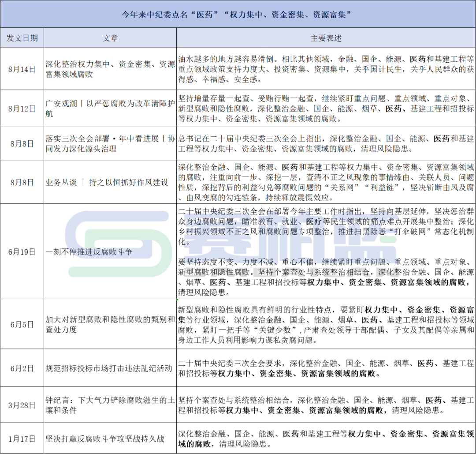Image resolution: width=476 pixels, height=454 pixels.
Task: Click the 6月5日 date cell
Action: 22,325
